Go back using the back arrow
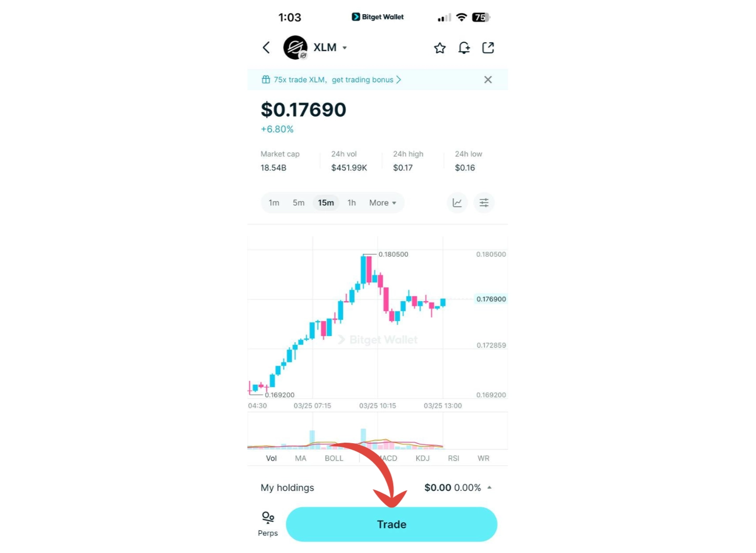The image size is (756, 553). 266,47
